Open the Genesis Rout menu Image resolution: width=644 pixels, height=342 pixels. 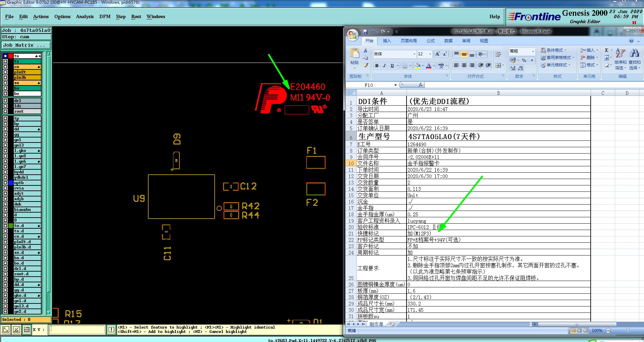tap(136, 17)
